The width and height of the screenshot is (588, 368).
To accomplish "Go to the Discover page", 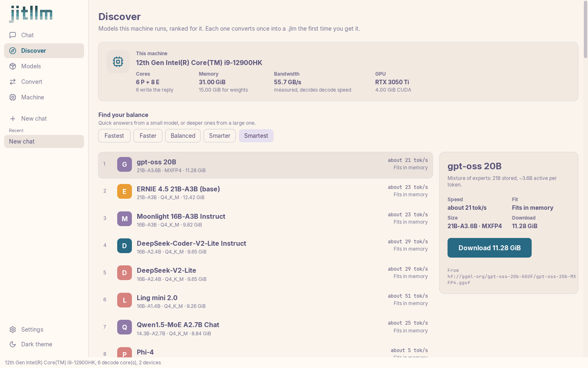I will click(44, 51).
